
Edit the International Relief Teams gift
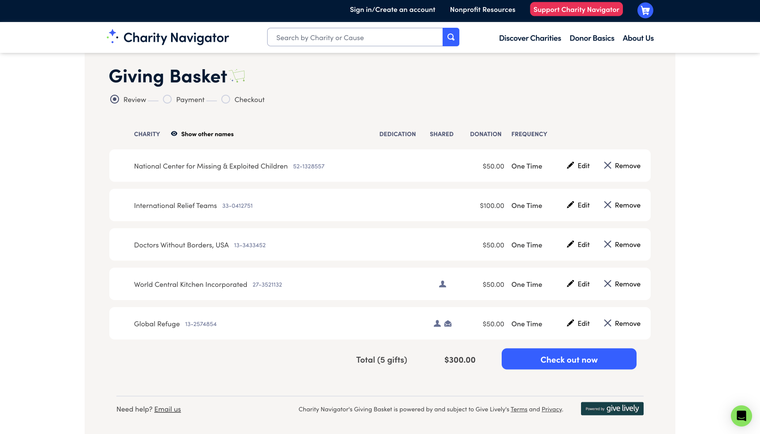click(578, 205)
